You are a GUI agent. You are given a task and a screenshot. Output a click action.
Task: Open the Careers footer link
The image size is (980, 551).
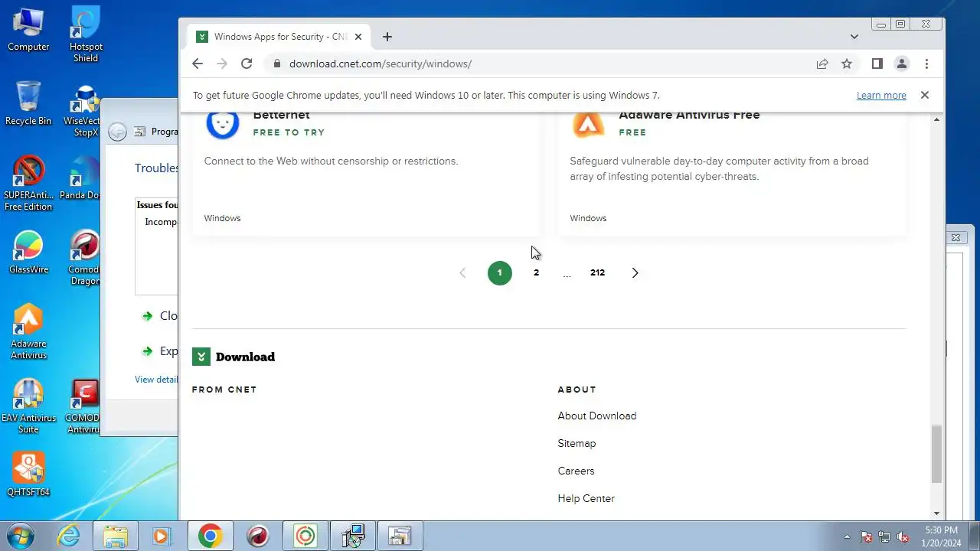[x=576, y=471]
